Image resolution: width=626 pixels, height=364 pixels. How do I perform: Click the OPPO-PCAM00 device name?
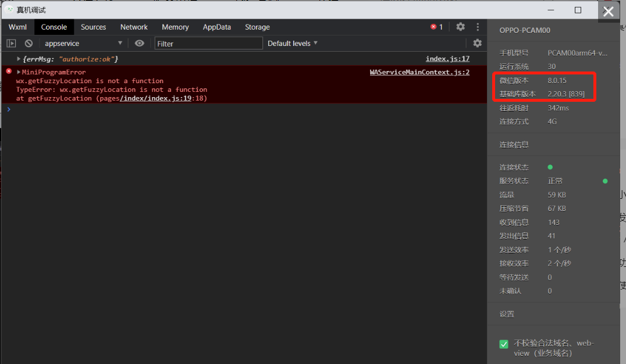(525, 30)
